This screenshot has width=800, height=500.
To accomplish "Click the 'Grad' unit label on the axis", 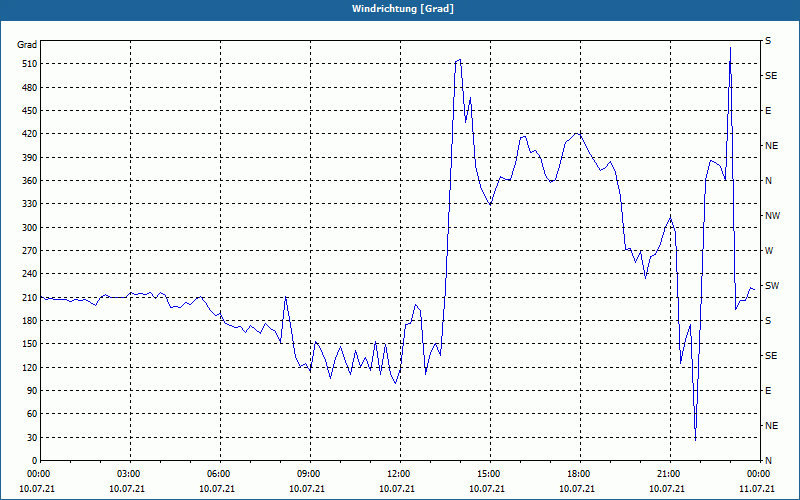I will pyautogui.click(x=27, y=45).
